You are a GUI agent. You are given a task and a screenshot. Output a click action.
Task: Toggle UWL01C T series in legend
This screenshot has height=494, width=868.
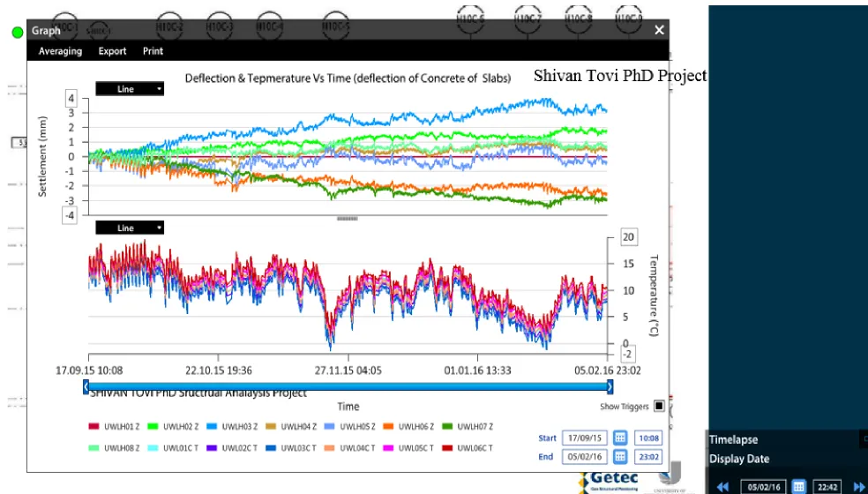click(x=173, y=447)
